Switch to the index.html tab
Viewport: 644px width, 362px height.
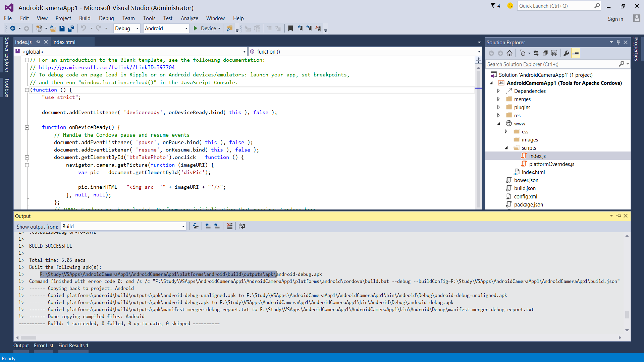(64, 42)
